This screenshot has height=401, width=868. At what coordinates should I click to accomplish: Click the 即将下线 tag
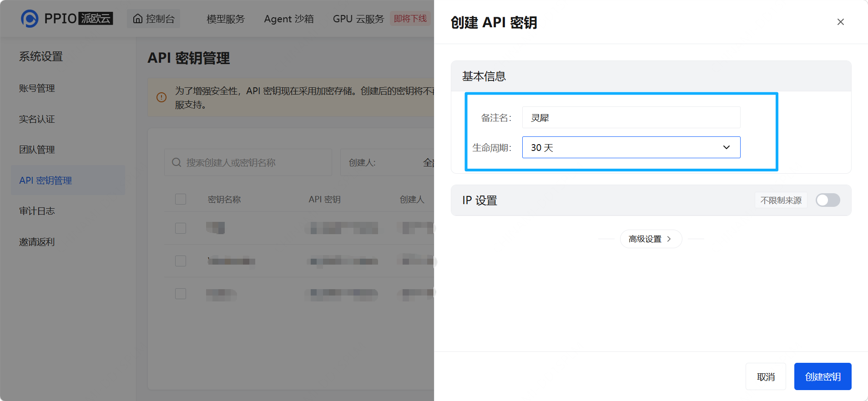(410, 19)
